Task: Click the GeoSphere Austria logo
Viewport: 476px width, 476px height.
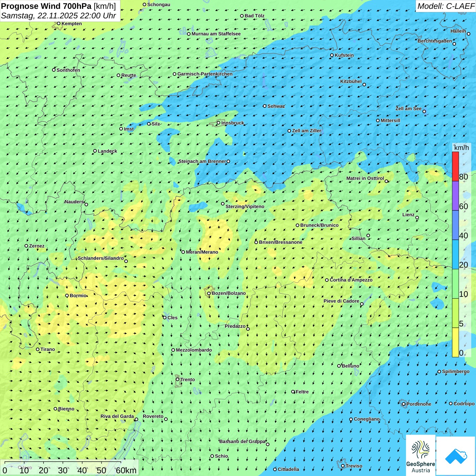Action: click(x=421, y=455)
